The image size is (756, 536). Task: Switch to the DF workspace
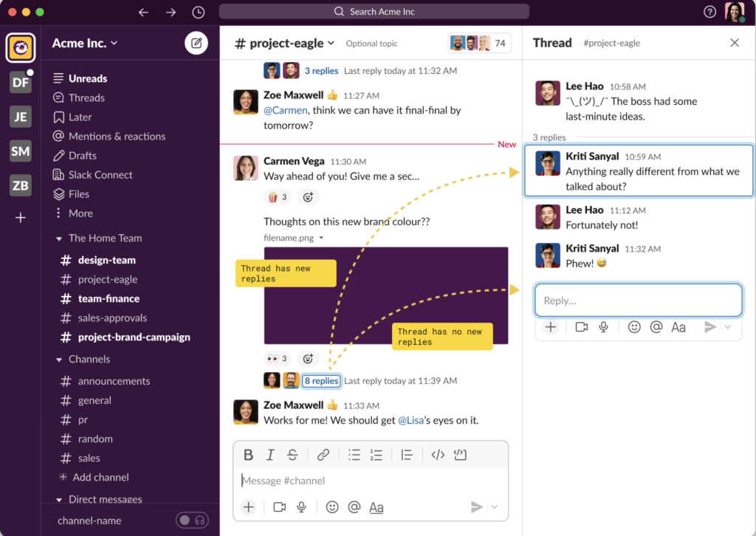(20, 83)
